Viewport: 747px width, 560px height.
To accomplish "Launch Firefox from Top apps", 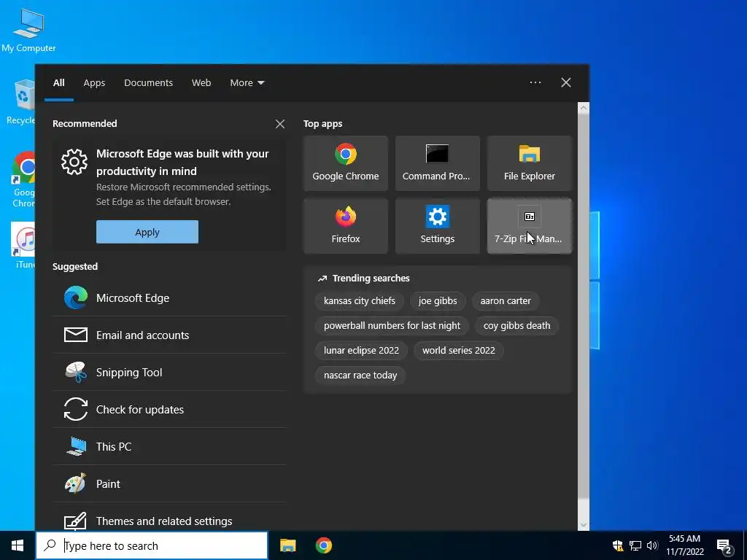I will pyautogui.click(x=345, y=226).
